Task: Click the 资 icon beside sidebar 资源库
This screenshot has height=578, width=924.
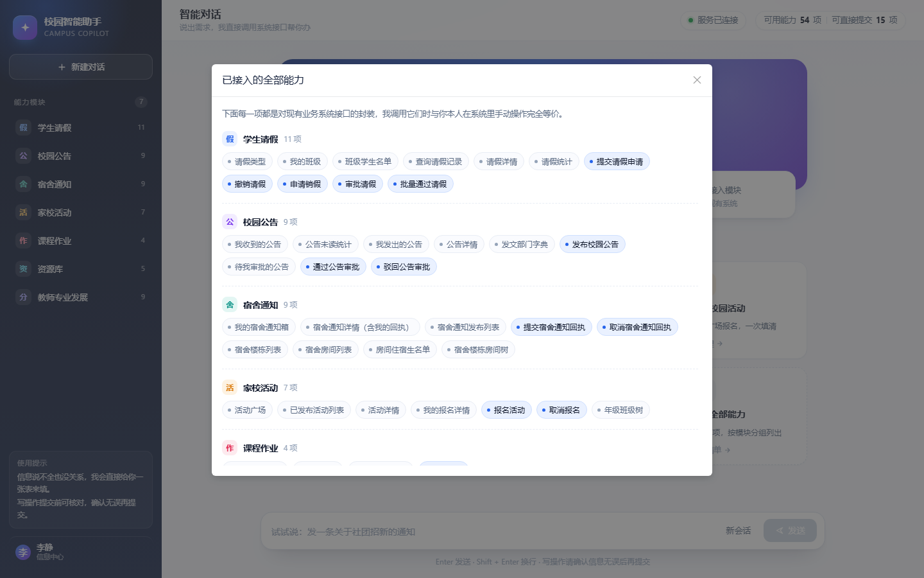Action: click(x=23, y=269)
